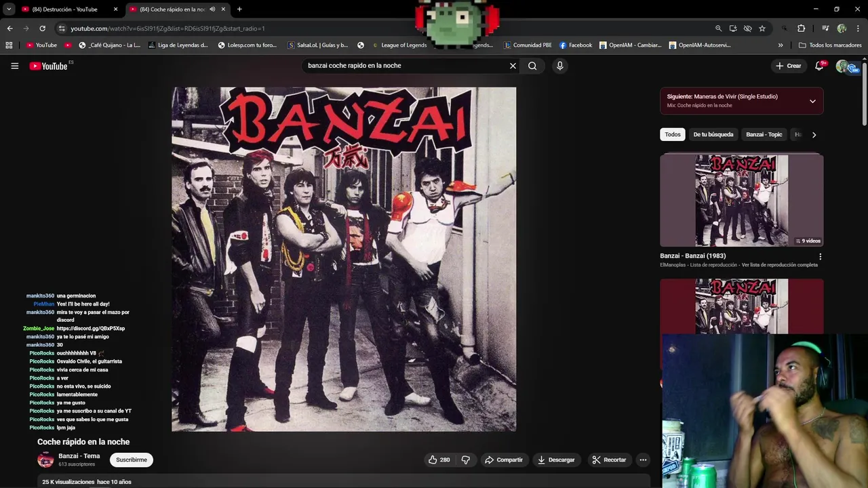
Task: Bookmark this page with the star
Action: [762, 28]
